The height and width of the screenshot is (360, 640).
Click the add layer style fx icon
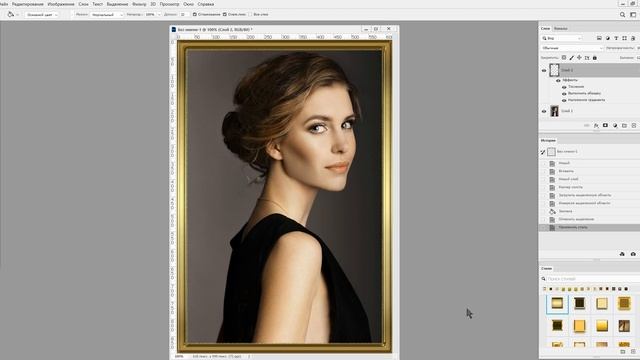point(596,126)
